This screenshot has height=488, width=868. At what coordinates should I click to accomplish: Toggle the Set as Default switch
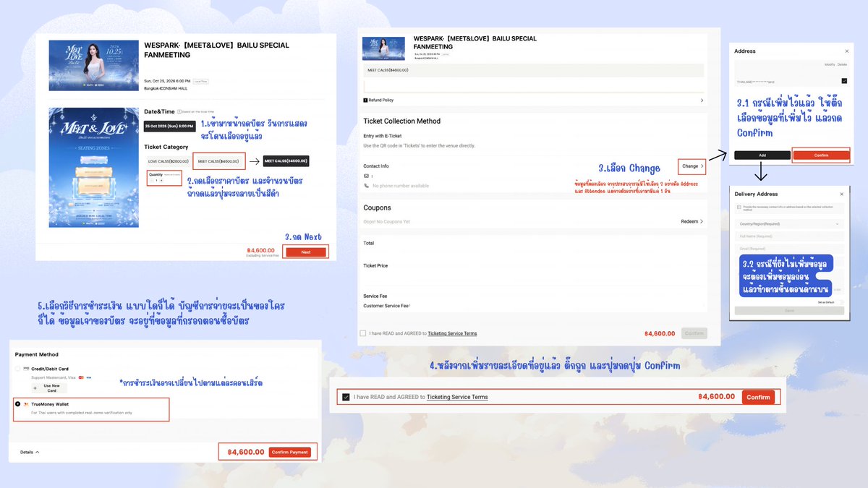pyautogui.click(x=840, y=301)
